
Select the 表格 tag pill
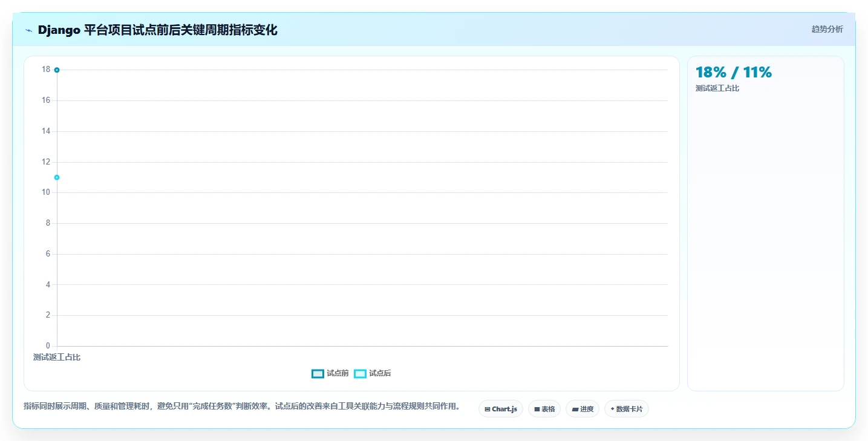click(544, 409)
